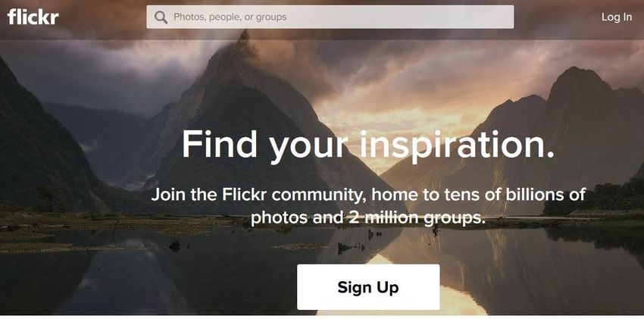Image resolution: width=644 pixels, height=319 pixels.
Task: Focus the "Photos, people, or groups" search field
Action: click(x=330, y=17)
